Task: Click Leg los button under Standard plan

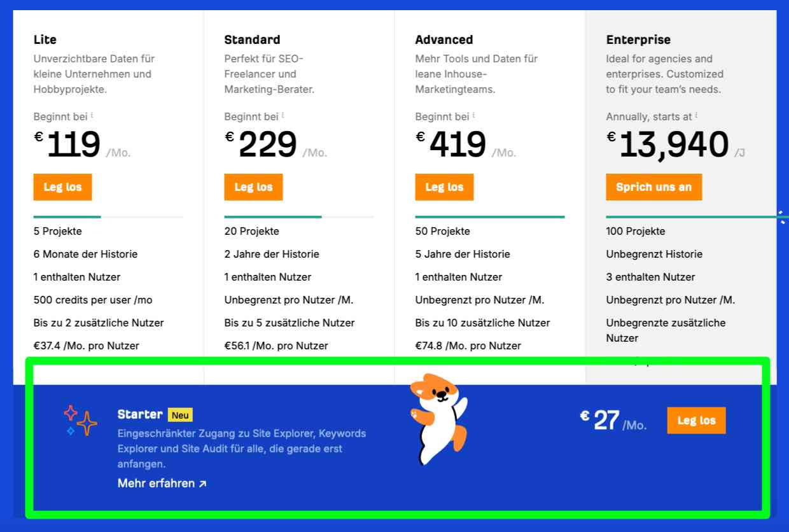Action: click(x=253, y=187)
